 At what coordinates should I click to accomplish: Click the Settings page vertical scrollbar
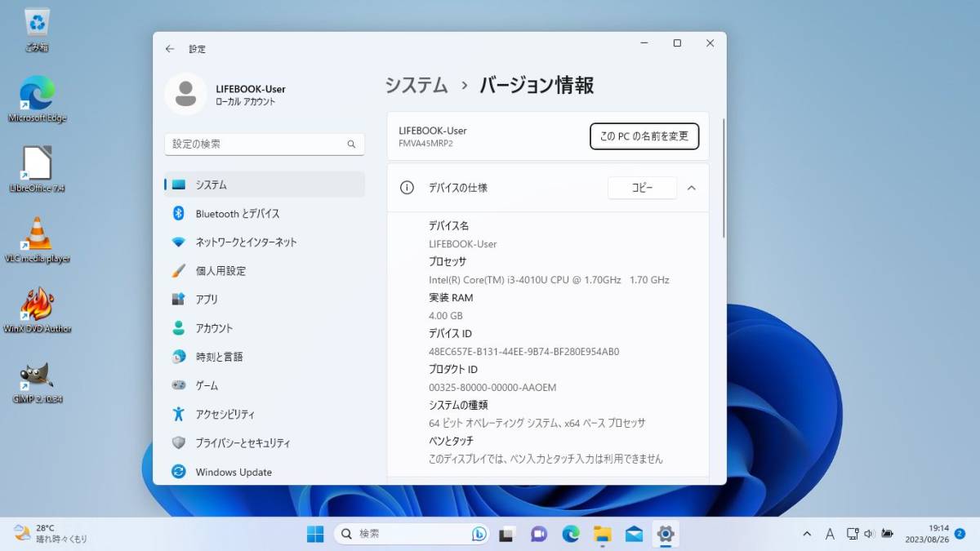click(724, 179)
